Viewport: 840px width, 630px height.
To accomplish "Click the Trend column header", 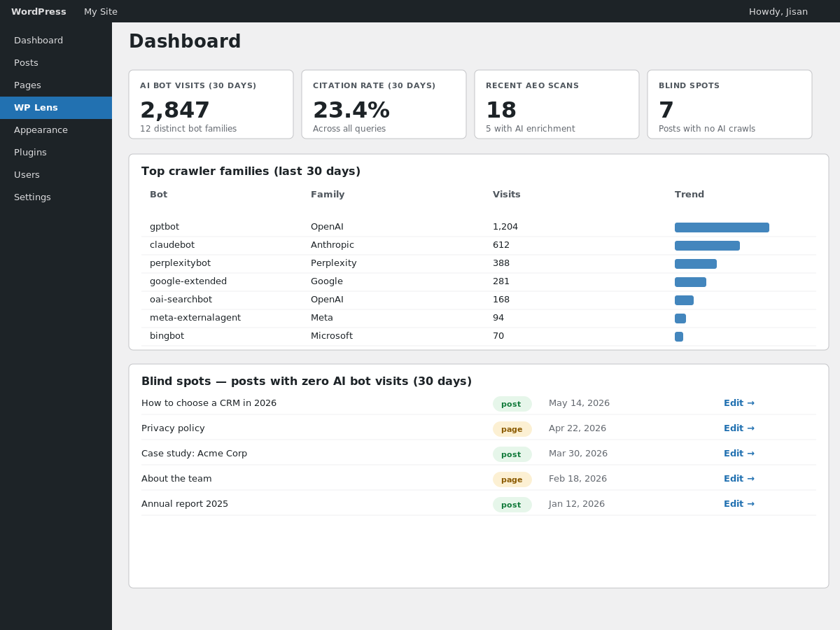I will 689,195.
